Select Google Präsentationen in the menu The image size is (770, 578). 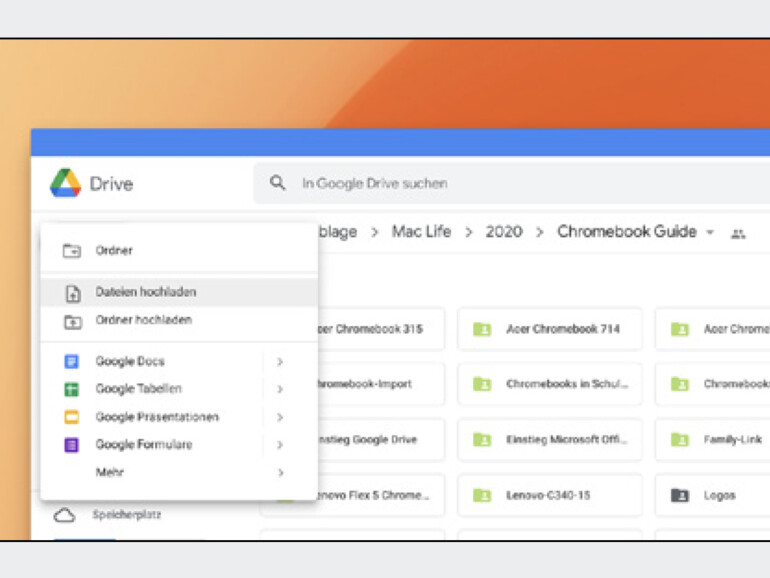tap(179, 417)
